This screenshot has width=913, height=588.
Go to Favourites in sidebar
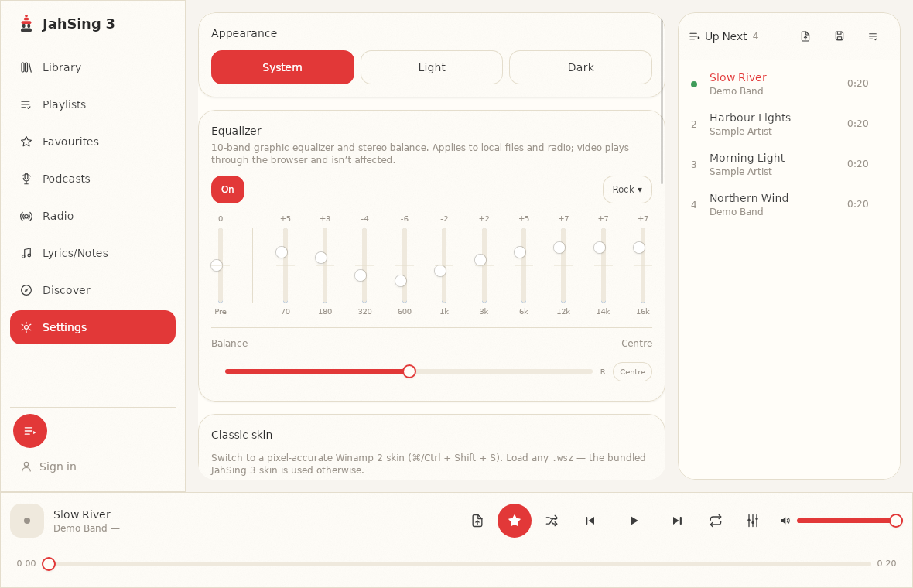93,142
